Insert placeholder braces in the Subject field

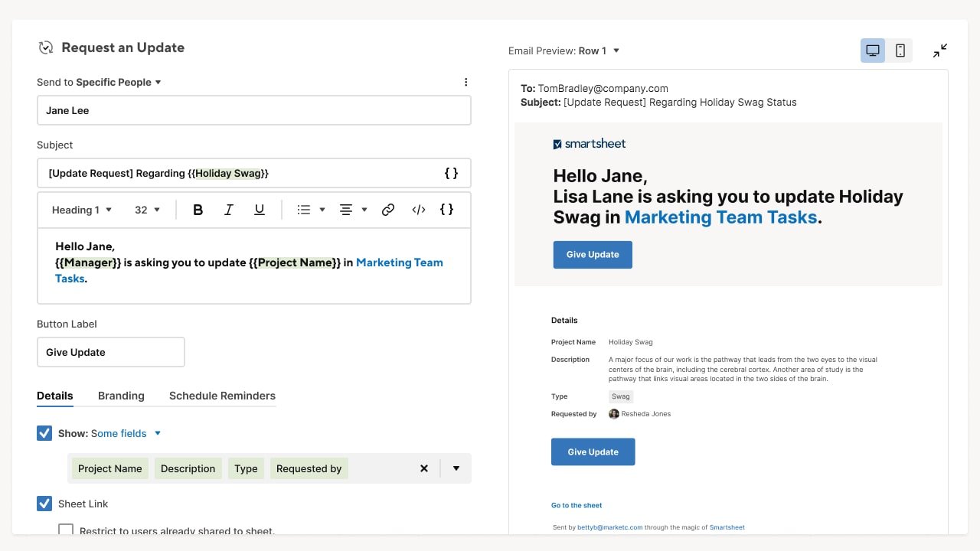coord(451,173)
